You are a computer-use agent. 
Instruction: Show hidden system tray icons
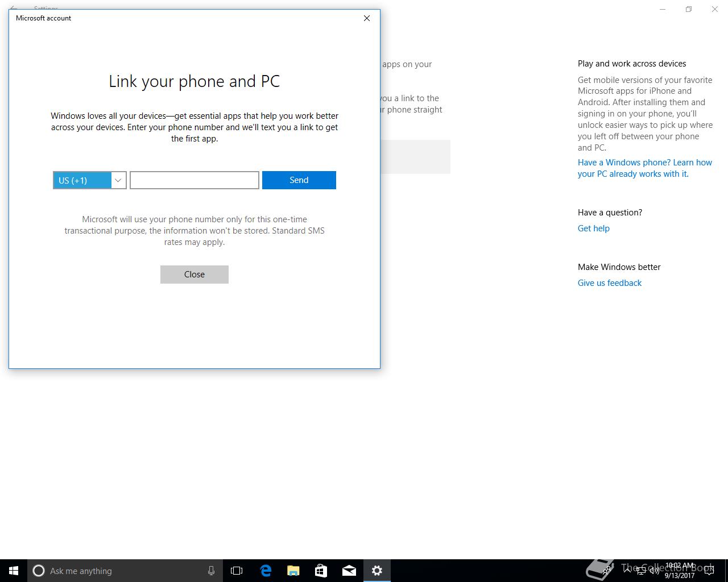(x=627, y=571)
